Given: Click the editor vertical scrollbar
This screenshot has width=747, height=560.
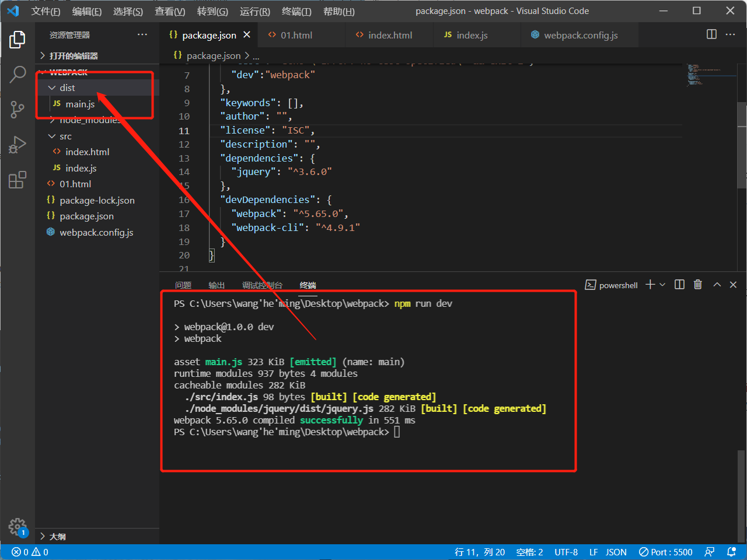Looking at the screenshot, I should [742, 146].
